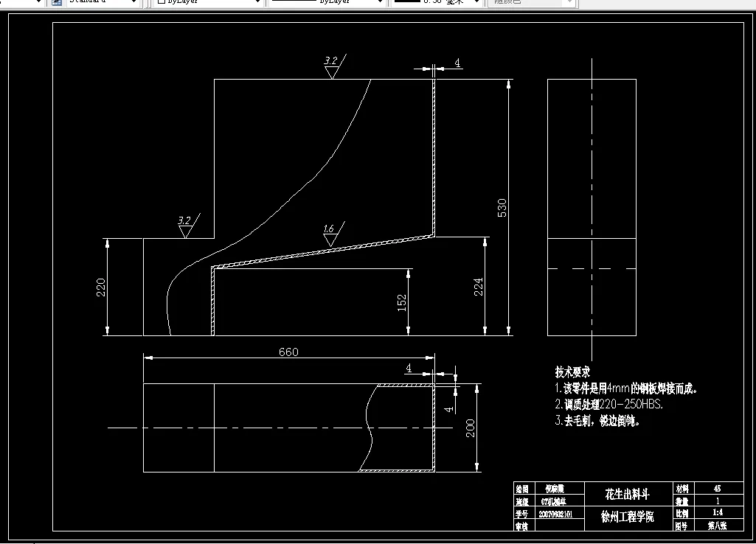
Task: Click the 材料 label cell
Action: 682,488
